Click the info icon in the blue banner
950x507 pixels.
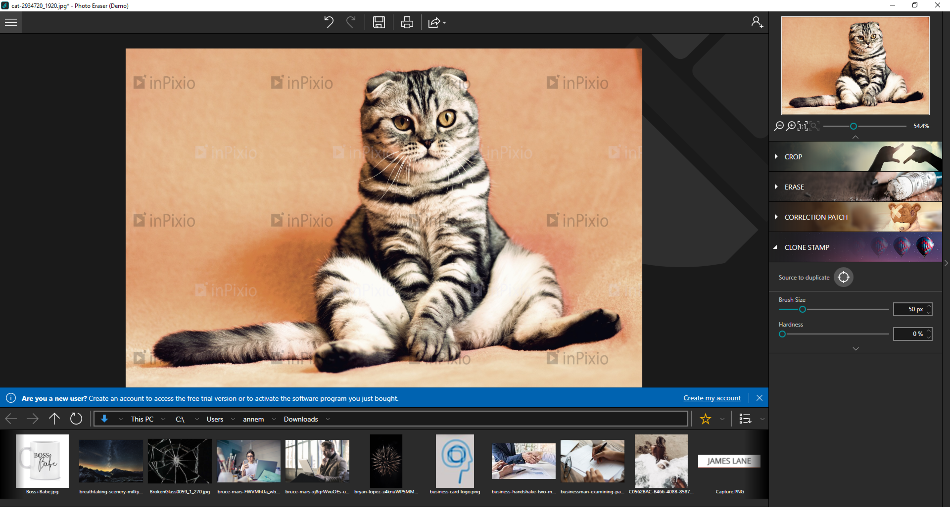(x=10, y=398)
